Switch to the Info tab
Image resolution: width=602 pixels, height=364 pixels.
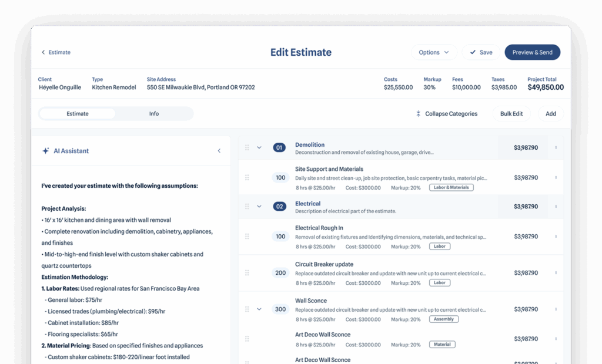[x=154, y=114]
